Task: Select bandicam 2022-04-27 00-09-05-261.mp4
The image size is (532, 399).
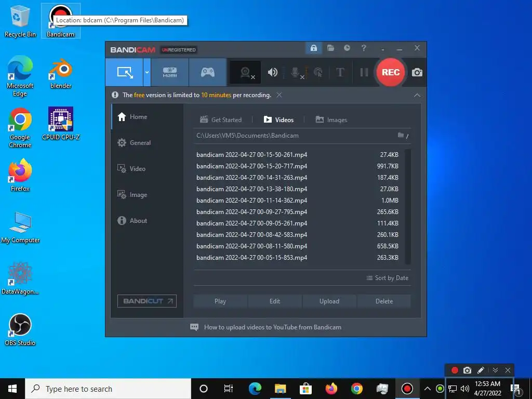Action: [x=298, y=223]
